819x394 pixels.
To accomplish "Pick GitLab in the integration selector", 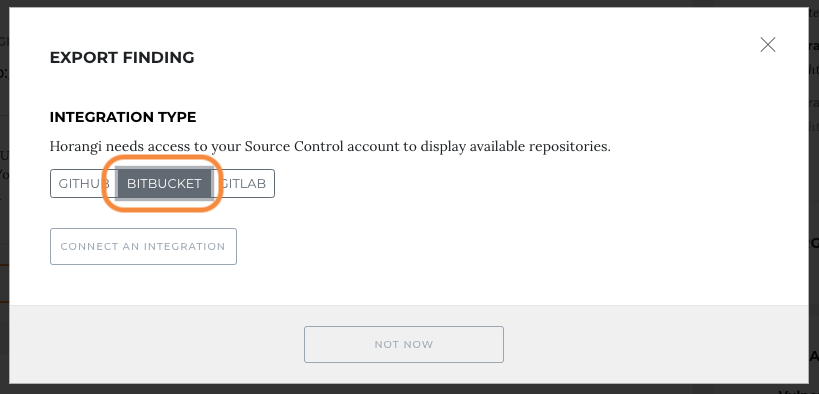I will (x=244, y=183).
